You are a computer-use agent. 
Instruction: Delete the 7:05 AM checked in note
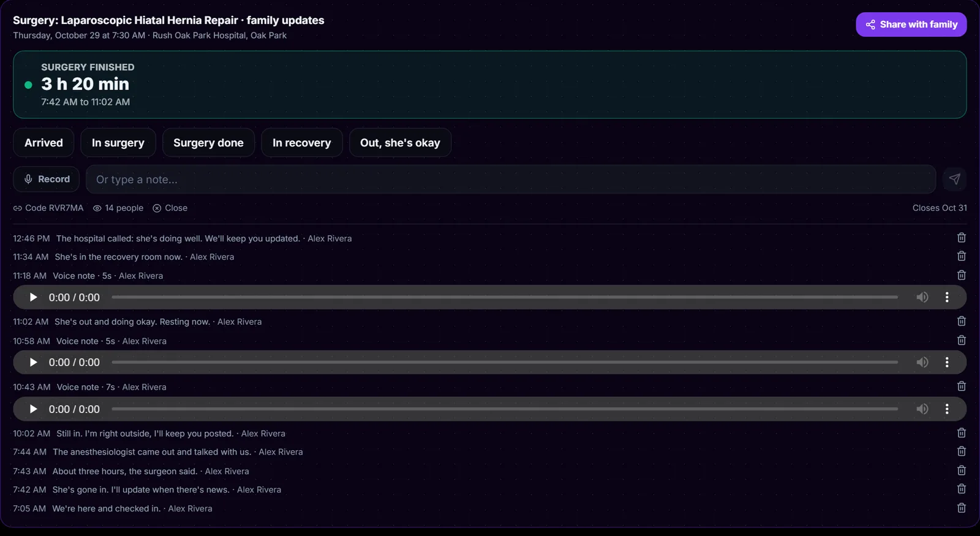click(x=962, y=508)
